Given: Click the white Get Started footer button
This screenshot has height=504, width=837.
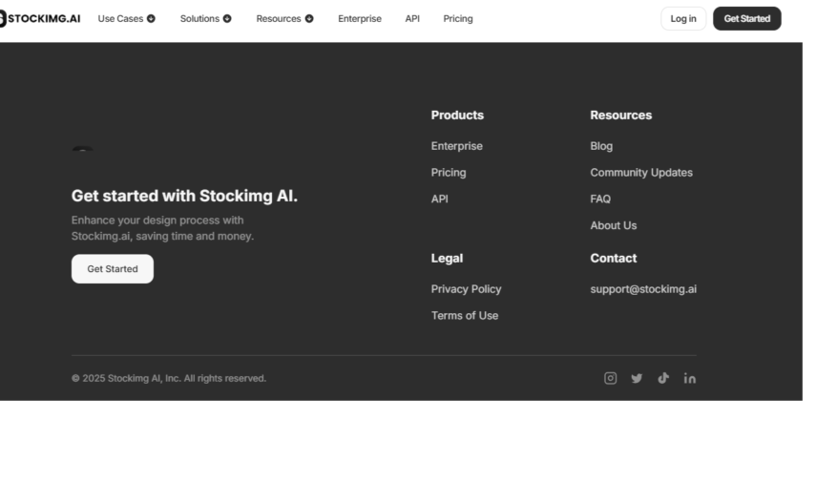Looking at the screenshot, I should click(113, 269).
